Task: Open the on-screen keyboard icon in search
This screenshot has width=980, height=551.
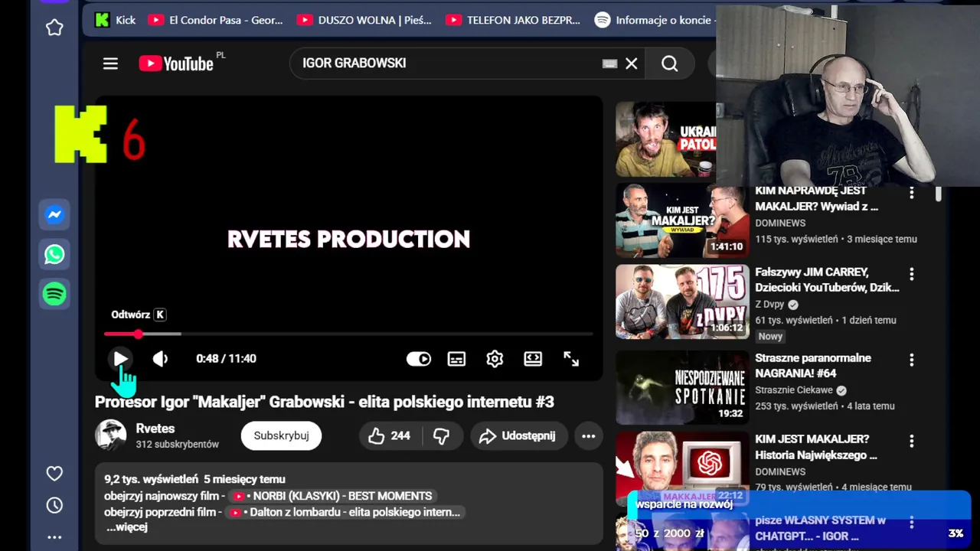Action: click(x=609, y=64)
